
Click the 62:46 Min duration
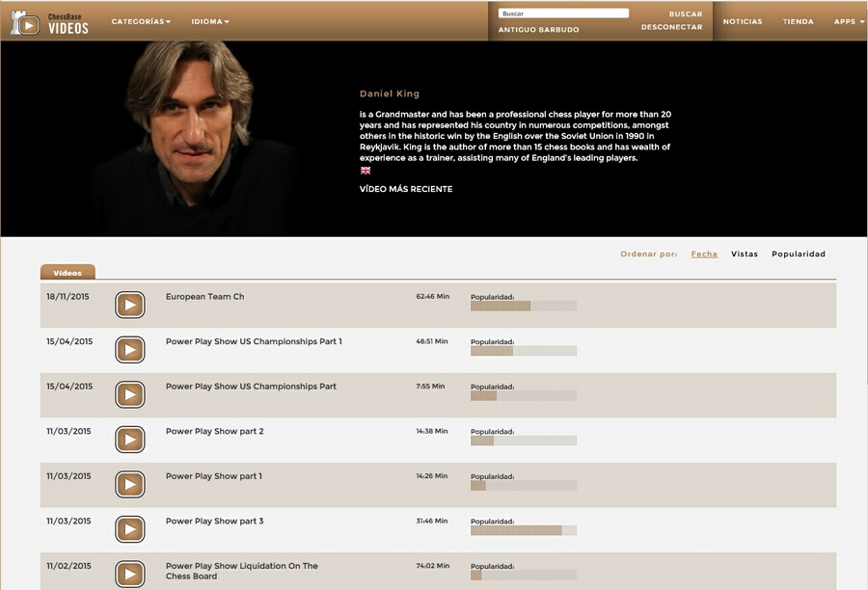pos(433,296)
